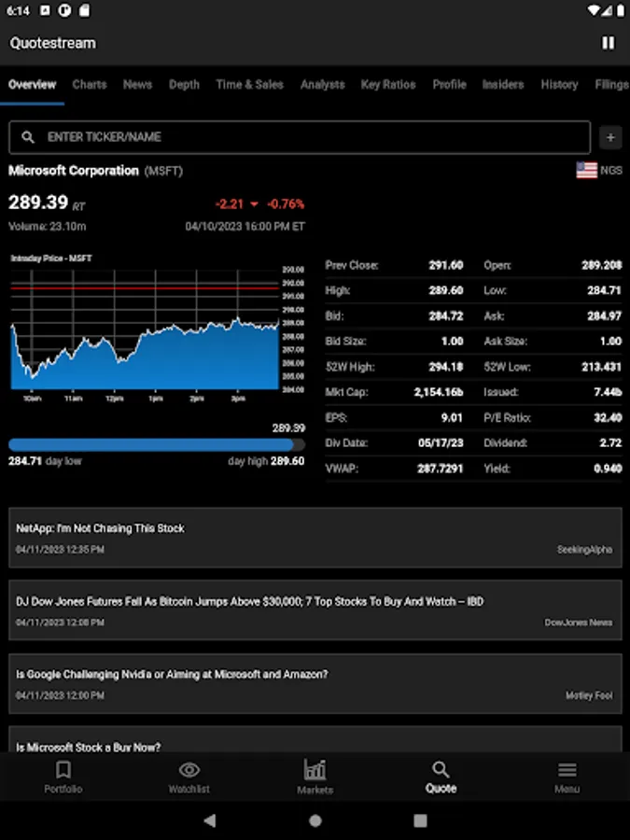Tap the SeekingAlpha source label
The image size is (630, 840).
[x=584, y=550]
